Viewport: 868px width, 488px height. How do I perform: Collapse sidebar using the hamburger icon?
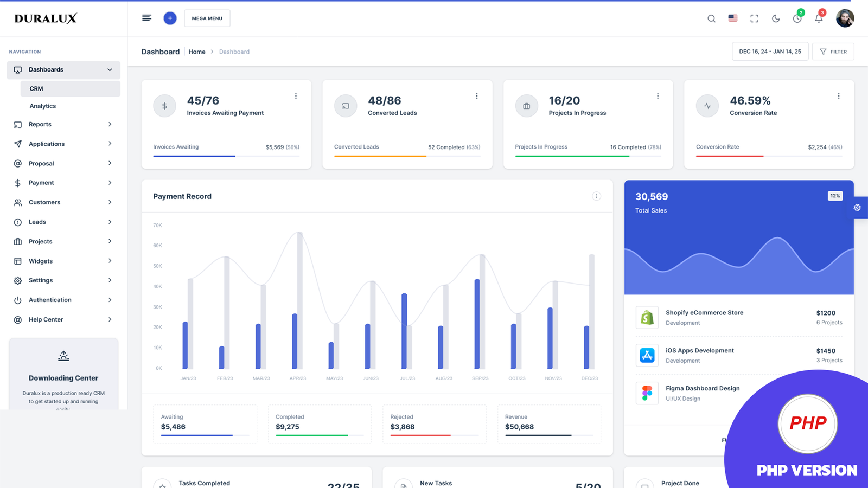(x=146, y=17)
